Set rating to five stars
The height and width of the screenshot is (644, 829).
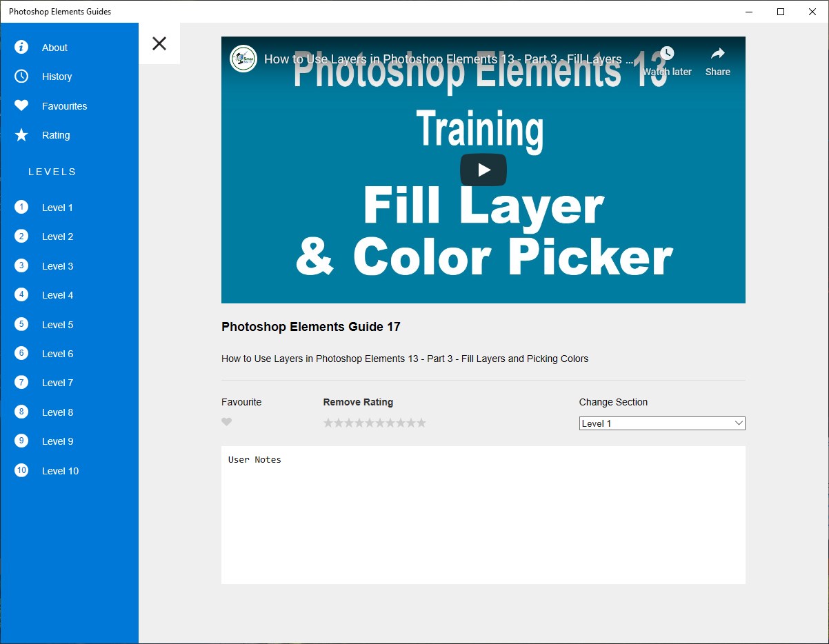[x=370, y=423]
